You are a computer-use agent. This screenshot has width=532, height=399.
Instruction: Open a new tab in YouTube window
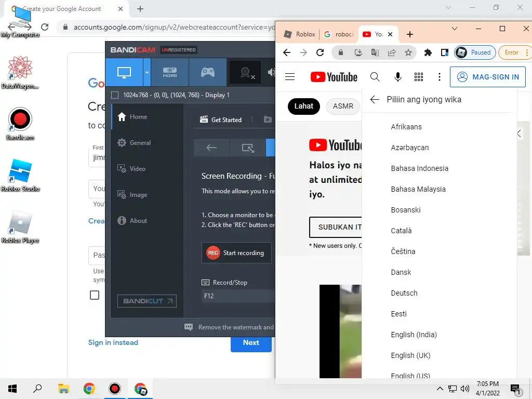tap(410, 34)
